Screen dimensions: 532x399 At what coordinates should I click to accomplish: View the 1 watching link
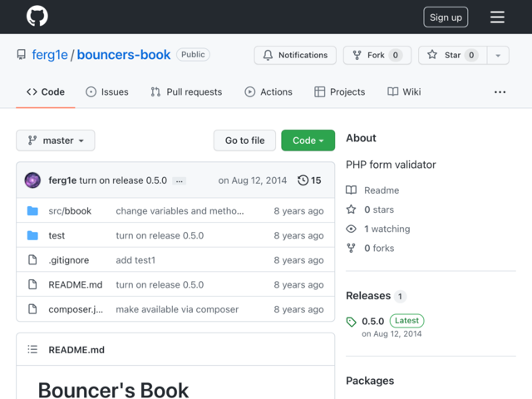pyautogui.click(x=387, y=229)
